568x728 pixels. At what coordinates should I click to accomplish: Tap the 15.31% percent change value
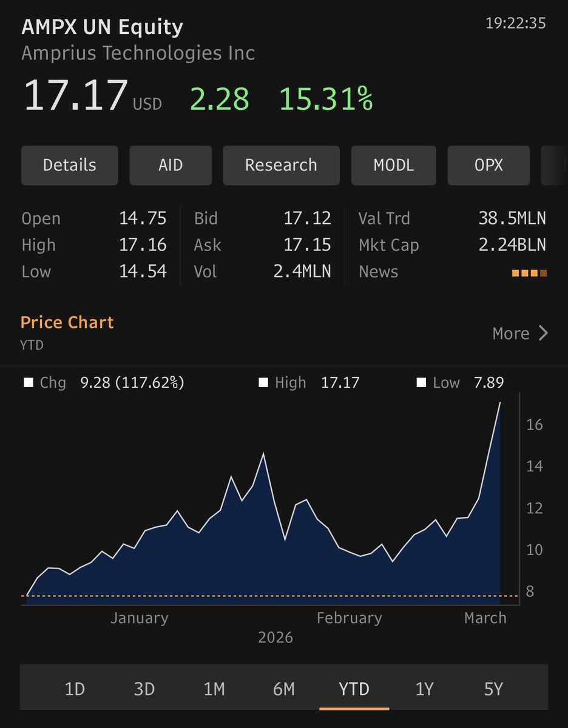coord(326,99)
